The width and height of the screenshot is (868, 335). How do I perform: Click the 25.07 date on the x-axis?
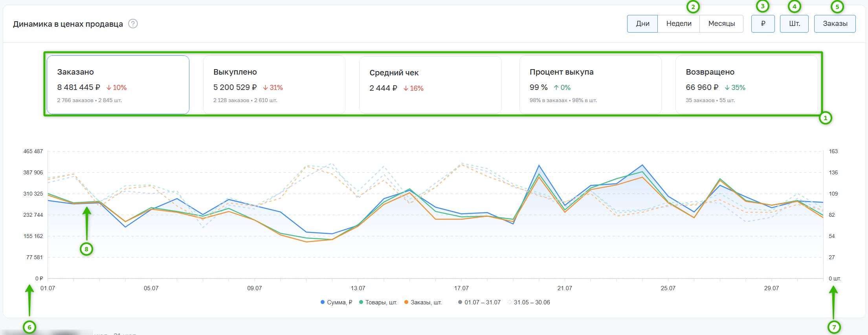click(x=668, y=288)
